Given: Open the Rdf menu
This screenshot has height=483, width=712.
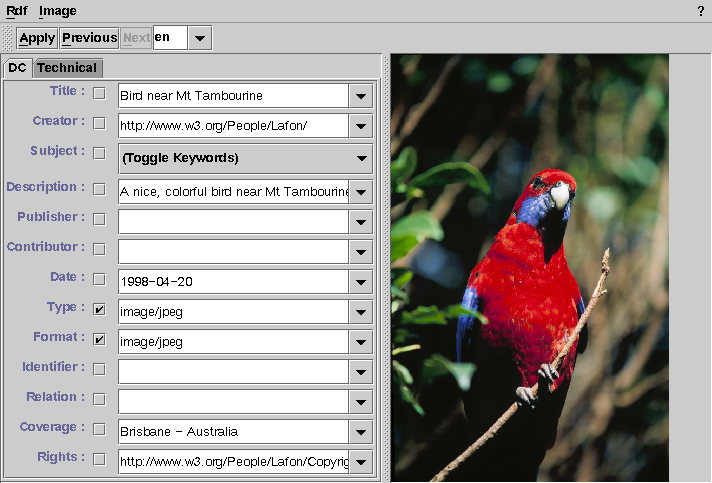Looking at the screenshot, I should [x=16, y=11].
